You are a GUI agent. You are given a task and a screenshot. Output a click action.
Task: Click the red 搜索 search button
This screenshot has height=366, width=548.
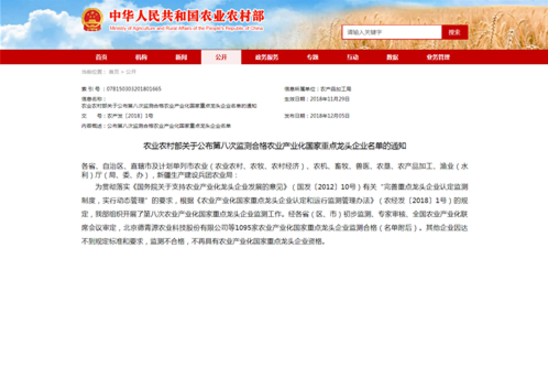[454, 32]
